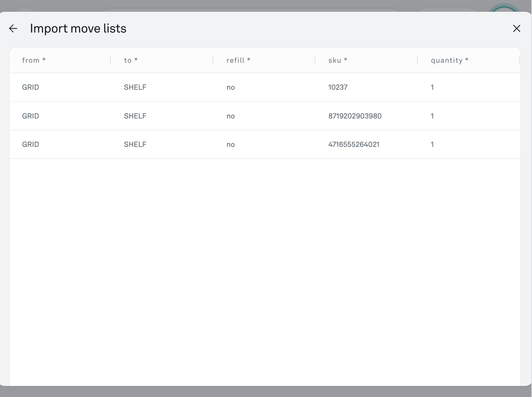
Task: Click GRID in the first row
Action: (x=31, y=87)
